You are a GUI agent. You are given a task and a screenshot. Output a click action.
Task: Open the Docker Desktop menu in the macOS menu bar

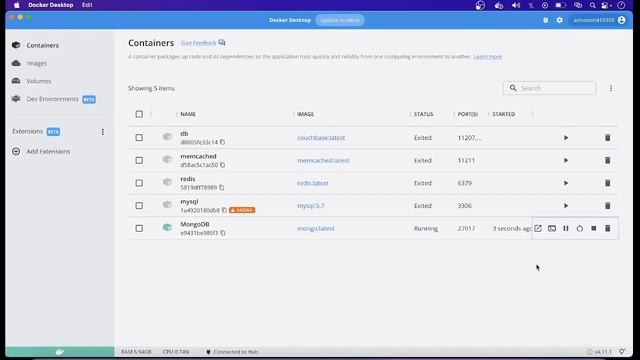(x=51, y=5)
